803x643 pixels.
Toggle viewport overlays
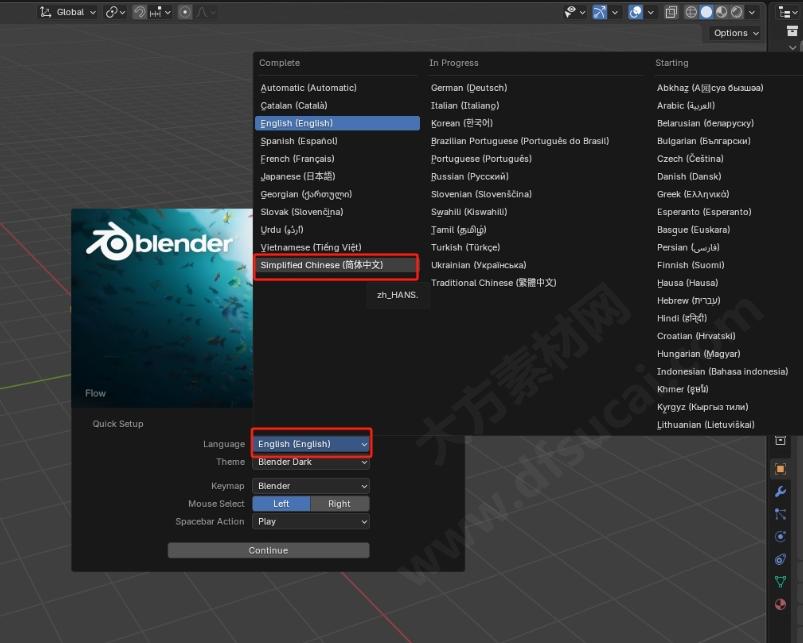pyautogui.click(x=636, y=12)
